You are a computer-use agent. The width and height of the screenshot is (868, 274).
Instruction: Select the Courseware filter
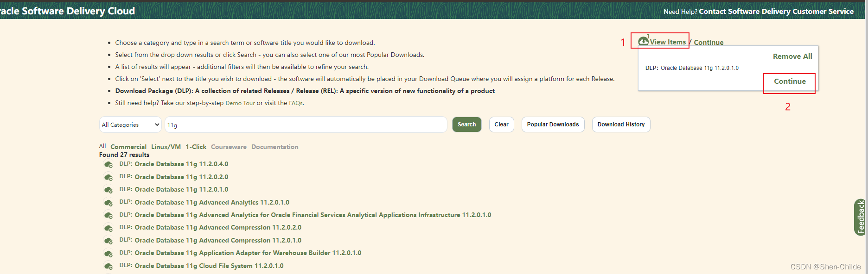(229, 147)
